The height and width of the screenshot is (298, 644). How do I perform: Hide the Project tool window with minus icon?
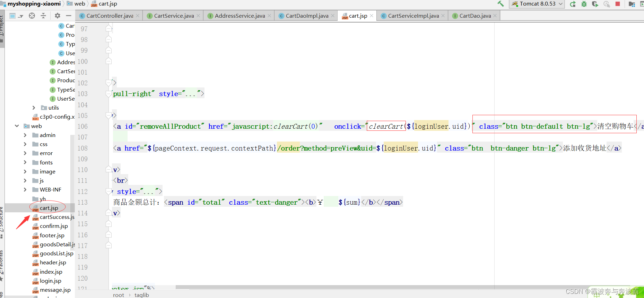69,16
